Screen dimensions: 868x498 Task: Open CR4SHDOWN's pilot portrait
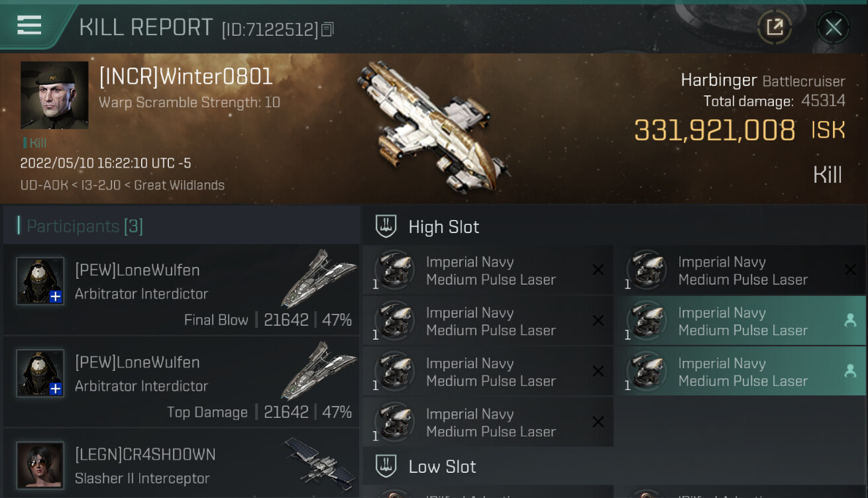(40, 465)
